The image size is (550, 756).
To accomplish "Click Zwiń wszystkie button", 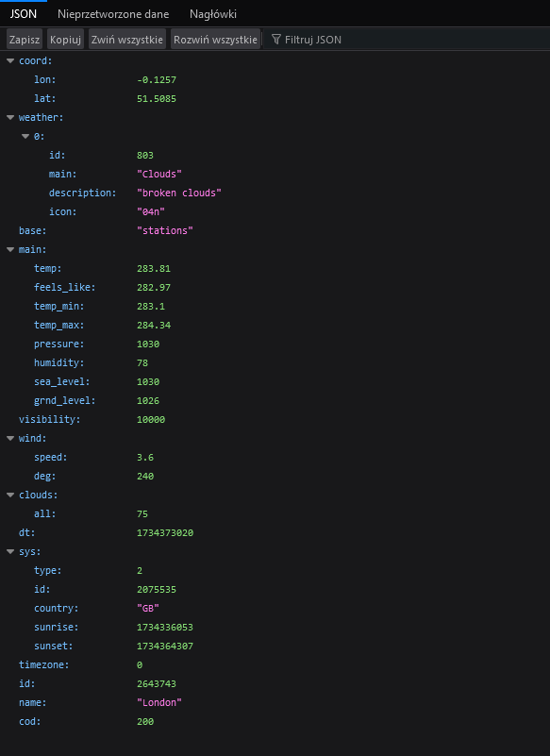I will [x=127, y=40].
